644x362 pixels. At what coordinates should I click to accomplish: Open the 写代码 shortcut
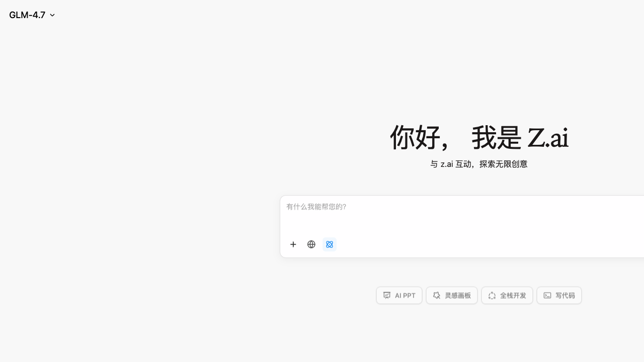[x=559, y=296]
